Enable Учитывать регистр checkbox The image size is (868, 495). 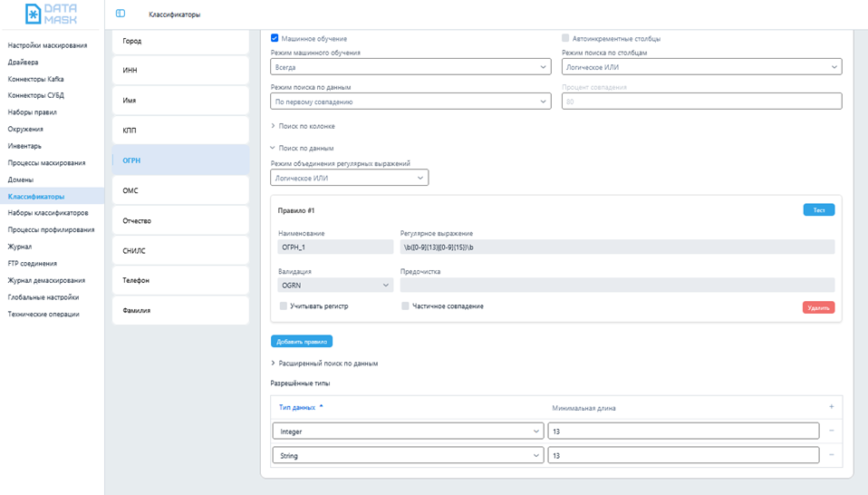284,306
